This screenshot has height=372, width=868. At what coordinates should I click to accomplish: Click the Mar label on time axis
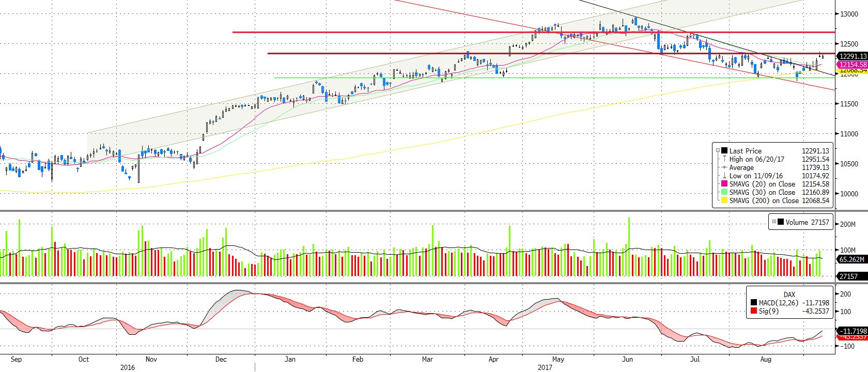(427, 359)
